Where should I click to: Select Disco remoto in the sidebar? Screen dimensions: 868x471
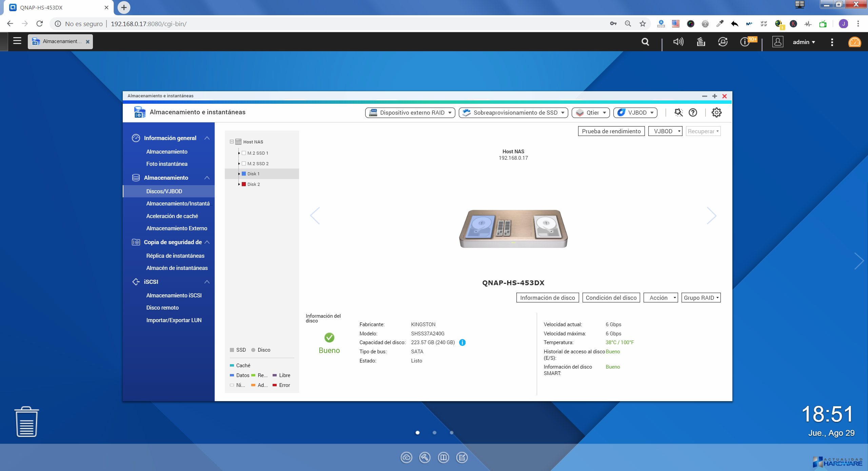tap(162, 307)
